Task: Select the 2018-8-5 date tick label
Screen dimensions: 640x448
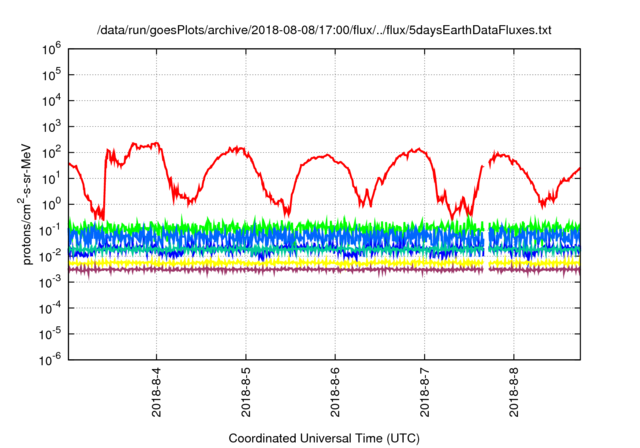Action: tap(246, 392)
